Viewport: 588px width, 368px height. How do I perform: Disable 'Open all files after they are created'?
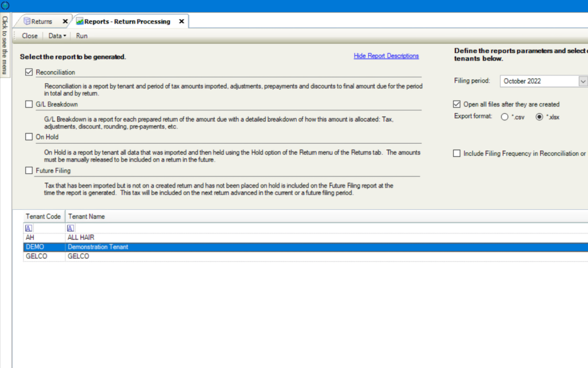click(457, 105)
